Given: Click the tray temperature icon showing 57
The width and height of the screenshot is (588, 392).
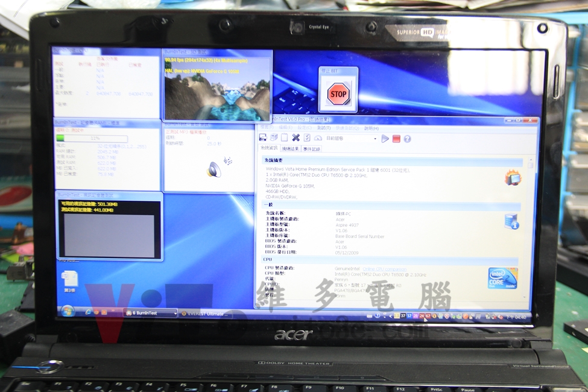Looking at the screenshot, I should click(x=409, y=316).
